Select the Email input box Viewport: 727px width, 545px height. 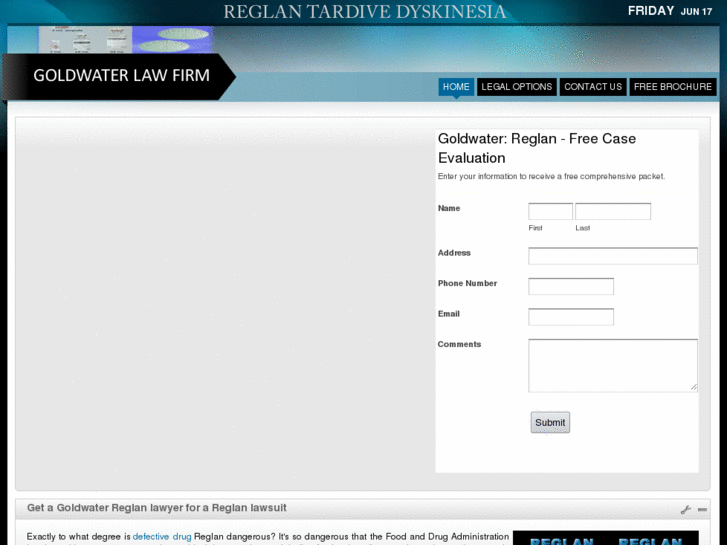[x=571, y=317]
